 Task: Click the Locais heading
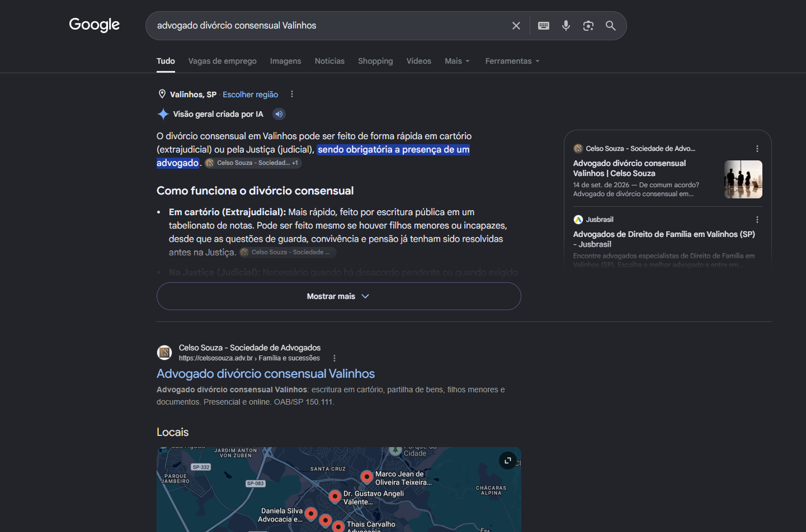172,432
